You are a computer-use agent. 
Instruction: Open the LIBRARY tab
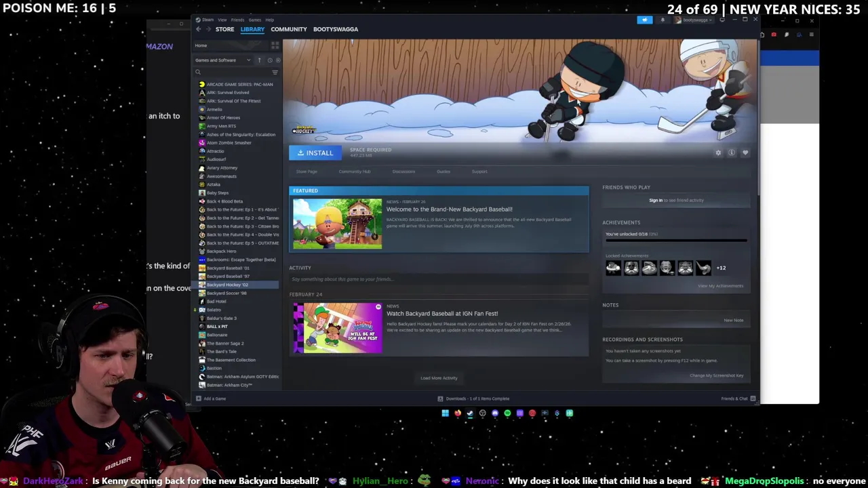(x=252, y=29)
